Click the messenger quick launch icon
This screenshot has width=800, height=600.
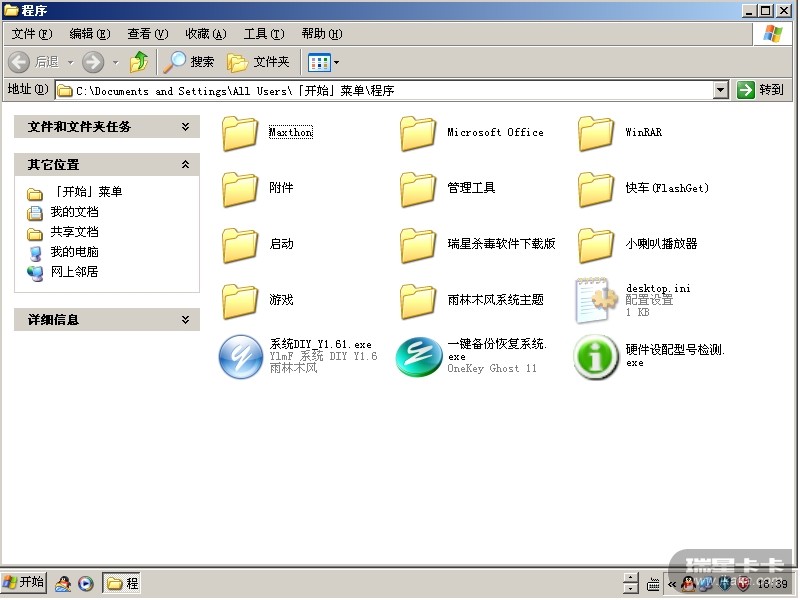[x=63, y=583]
